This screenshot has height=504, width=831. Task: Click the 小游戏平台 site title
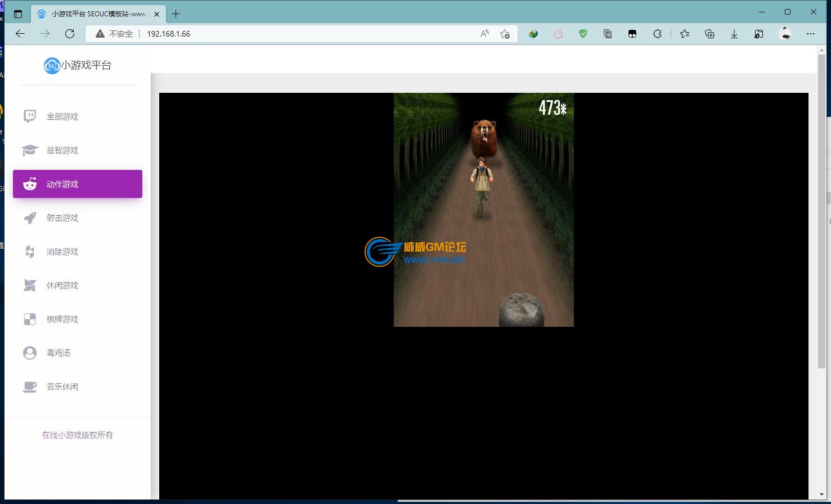pyautogui.click(x=86, y=65)
